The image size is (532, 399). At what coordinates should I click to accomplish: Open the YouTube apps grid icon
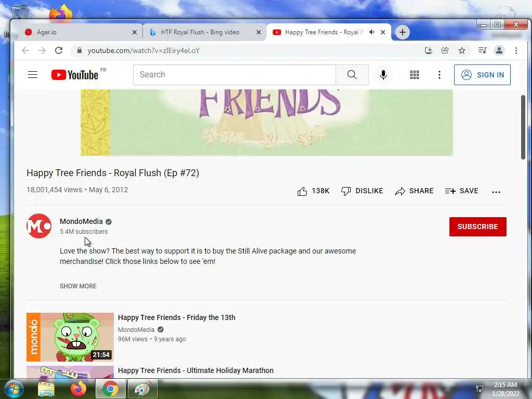click(414, 75)
